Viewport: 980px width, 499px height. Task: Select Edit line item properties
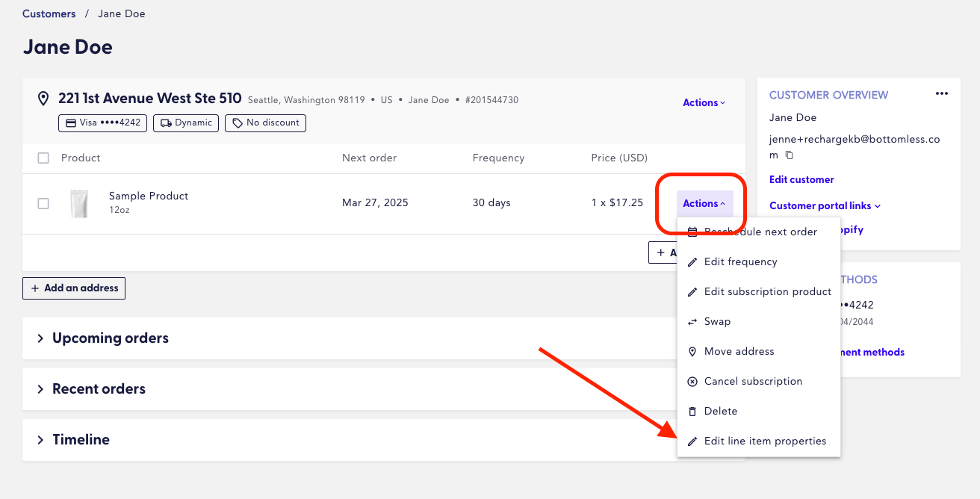(x=765, y=441)
